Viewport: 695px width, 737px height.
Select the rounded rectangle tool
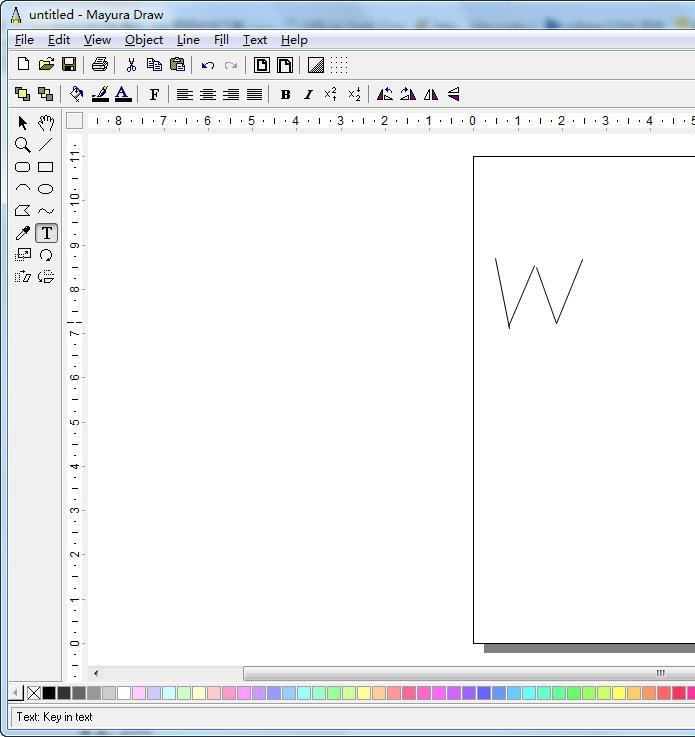point(22,167)
